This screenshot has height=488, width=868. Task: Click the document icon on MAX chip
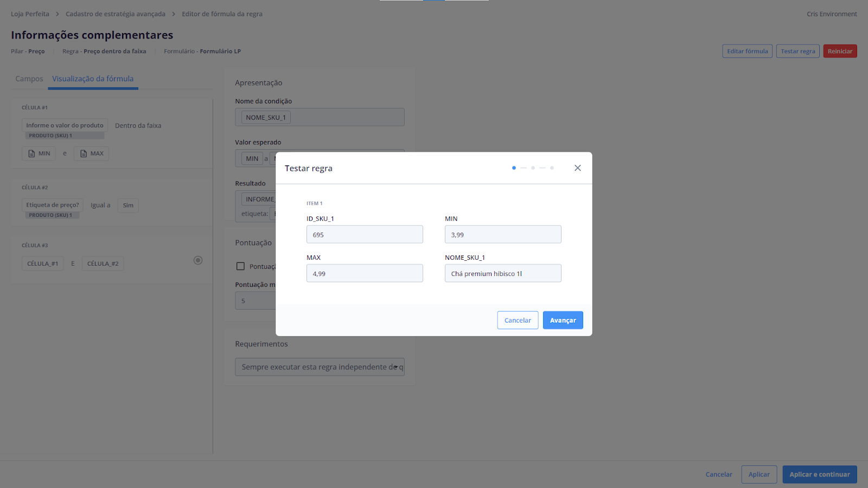(x=84, y=154)
